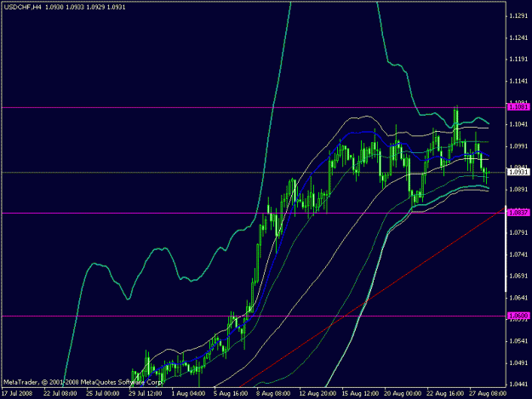This screenshot has height=399, width=532.
Task: Click the 1.0491 price axis label
Action: click(x=518, y=362)
